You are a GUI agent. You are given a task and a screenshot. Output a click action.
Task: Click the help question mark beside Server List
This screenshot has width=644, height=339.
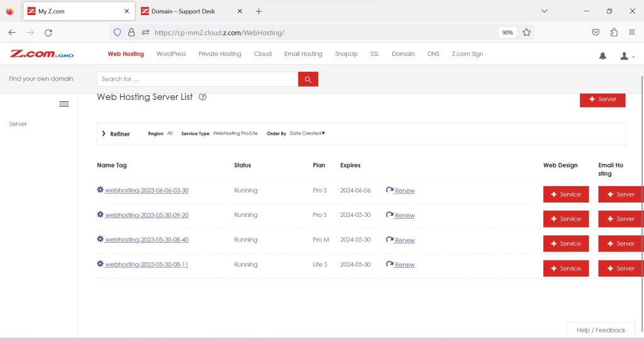click(x=203, y=97)
